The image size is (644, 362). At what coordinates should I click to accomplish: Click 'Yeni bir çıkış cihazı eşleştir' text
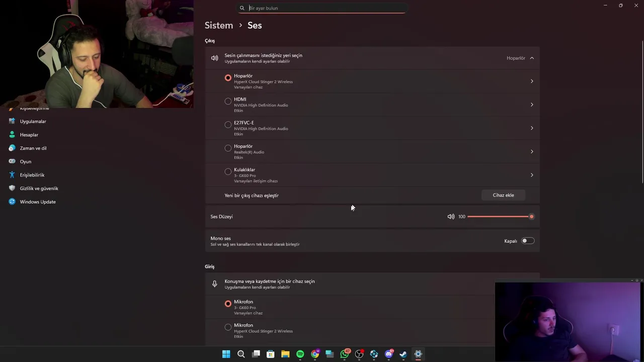coord(252,196)
